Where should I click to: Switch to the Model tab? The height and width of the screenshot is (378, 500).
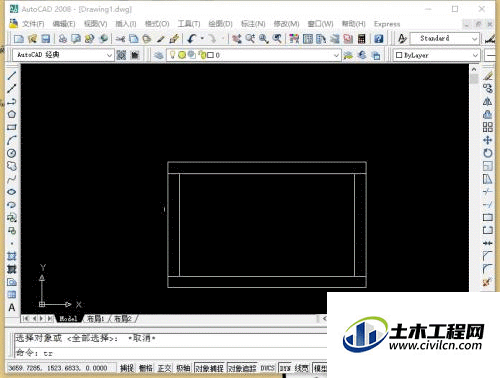click(x=69, y=319)
